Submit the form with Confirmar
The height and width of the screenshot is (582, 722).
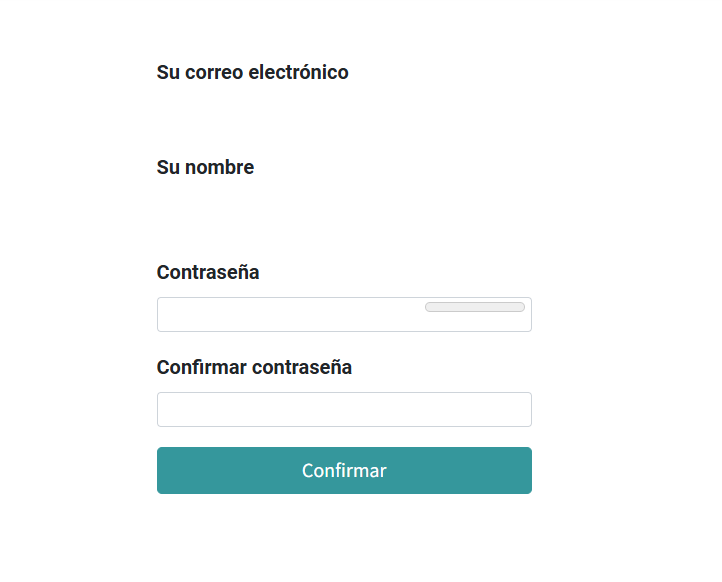344,470
